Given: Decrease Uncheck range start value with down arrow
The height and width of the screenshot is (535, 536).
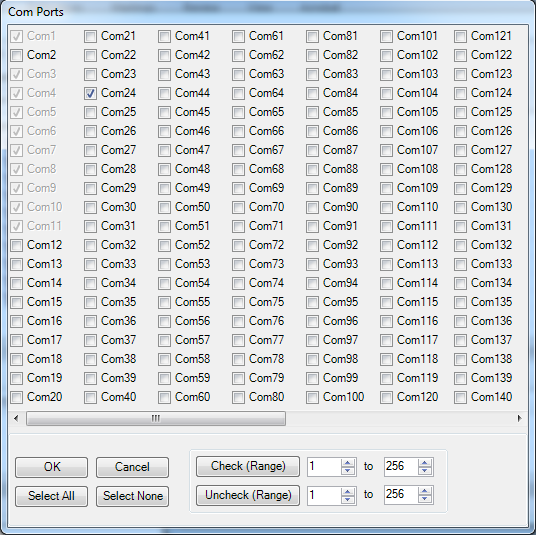Looking at the screenshot, I should tap(348, 499).
